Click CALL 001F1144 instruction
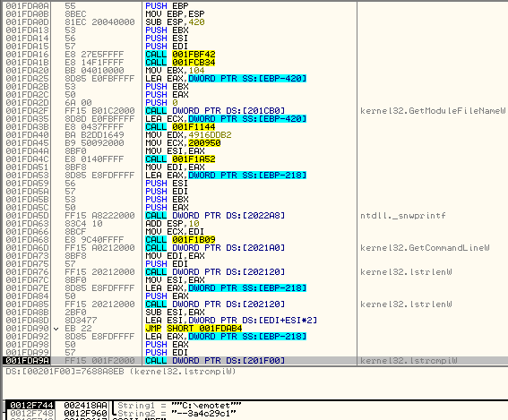Screen dimensions: 508x420 pyautogui.click(x=180, y=127)
